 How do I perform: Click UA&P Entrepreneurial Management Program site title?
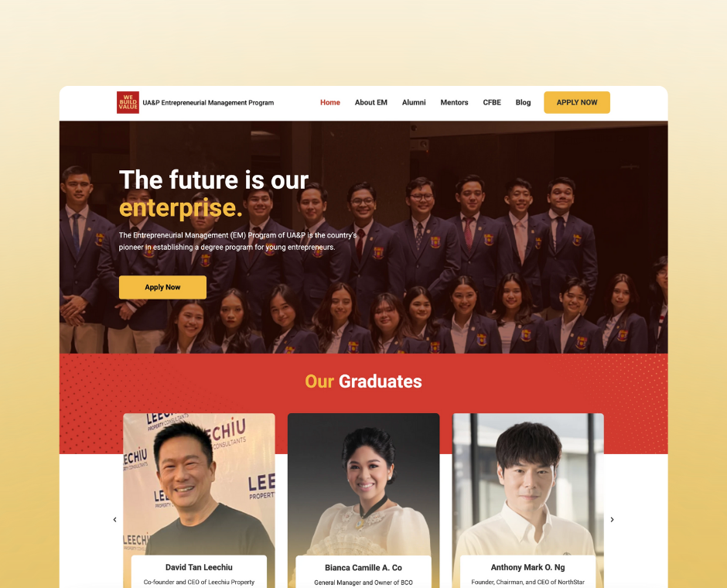click(208, 103)
